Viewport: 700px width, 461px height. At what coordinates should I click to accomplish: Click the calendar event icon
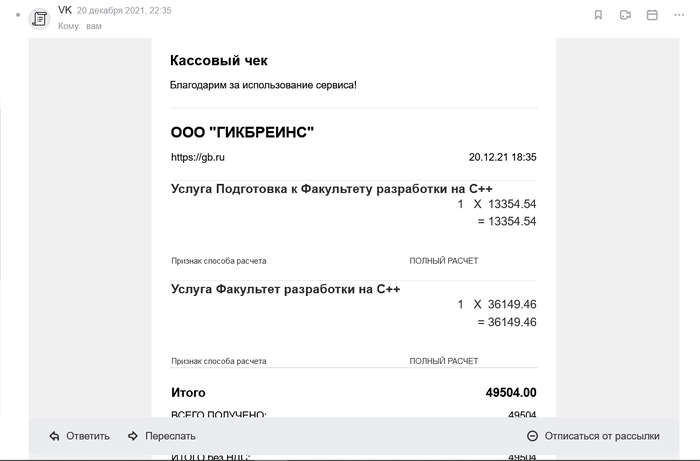tap(652, 15)
